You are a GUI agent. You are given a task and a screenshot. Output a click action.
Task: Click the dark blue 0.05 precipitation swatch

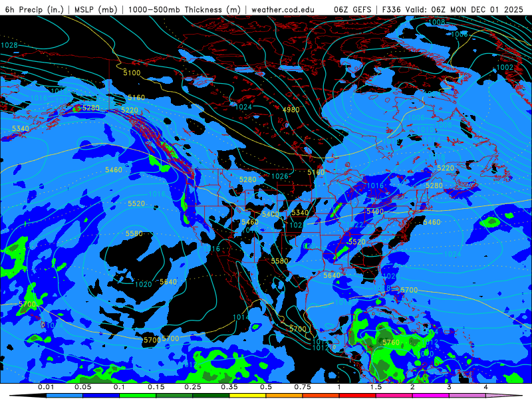[x=101, y=396]
